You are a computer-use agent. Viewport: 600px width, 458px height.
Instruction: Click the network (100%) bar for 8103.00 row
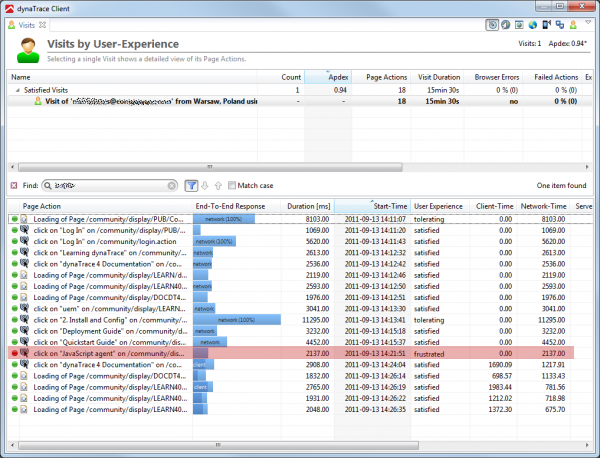click(224, 219)
